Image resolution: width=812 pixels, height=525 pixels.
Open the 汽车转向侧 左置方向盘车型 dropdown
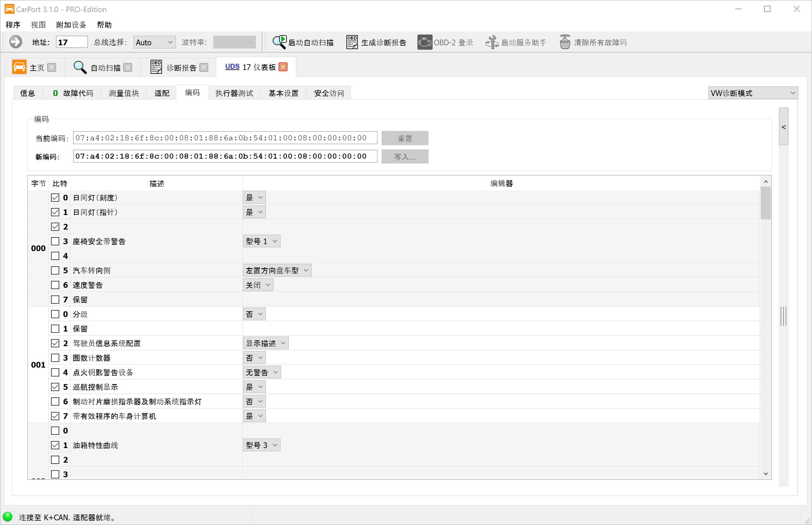pyautogui.click(x=277, y=270)
